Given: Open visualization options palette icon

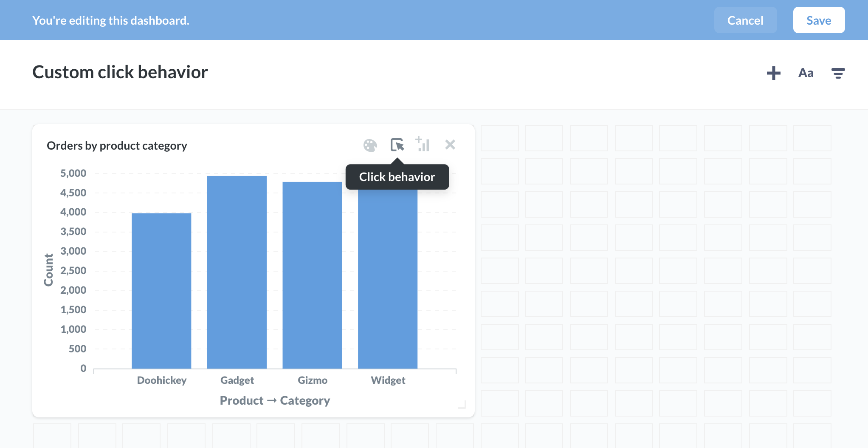Looking at the screenshot, I should coord(370,145).
